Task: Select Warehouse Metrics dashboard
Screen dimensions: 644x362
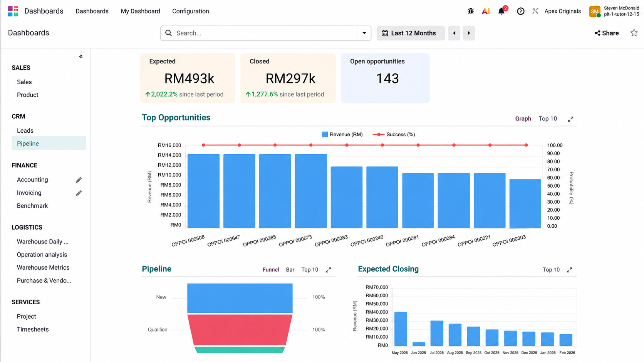Action: 43,268
